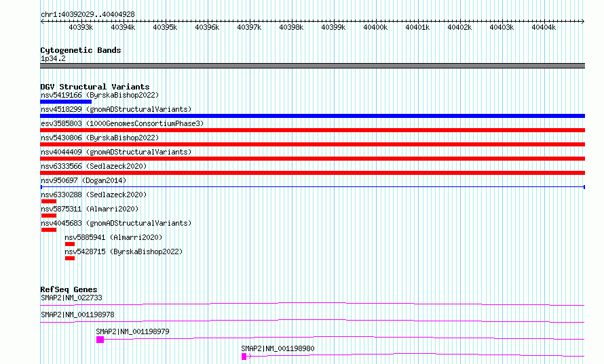
Task: Click the 40396k ruler tick label
Action: pos(207,27)
